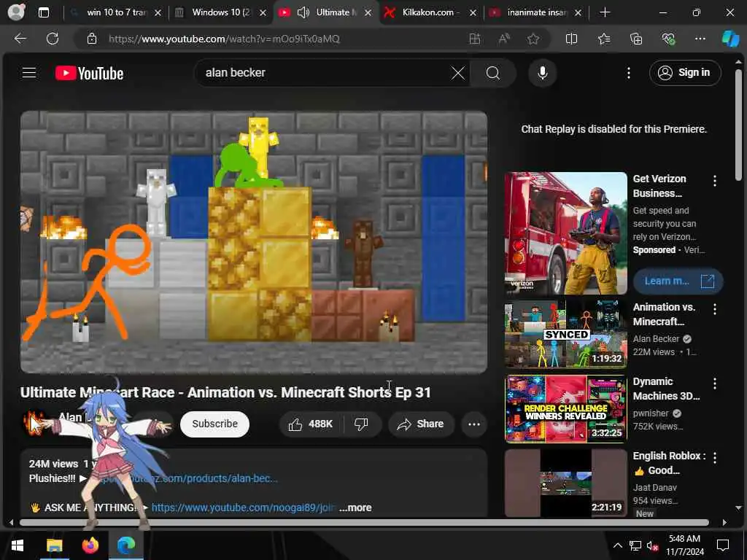Open the Animation vs. Minecraft SYNCED thumbnail

pos(565,334)
